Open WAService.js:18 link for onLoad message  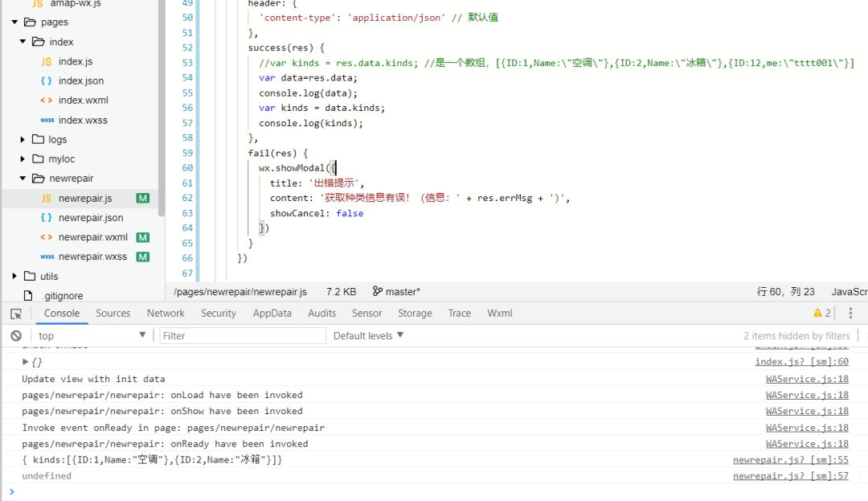tap(807, 395)
